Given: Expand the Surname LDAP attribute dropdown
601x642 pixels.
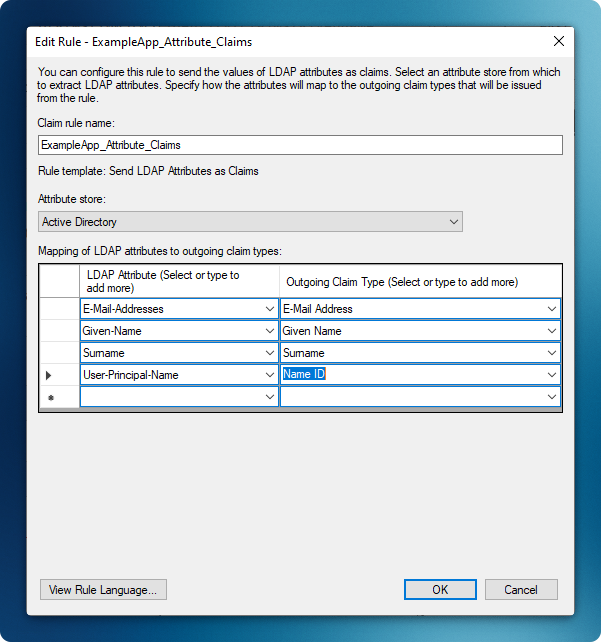Looking at the screenshot, I should (x=270, y=353).
